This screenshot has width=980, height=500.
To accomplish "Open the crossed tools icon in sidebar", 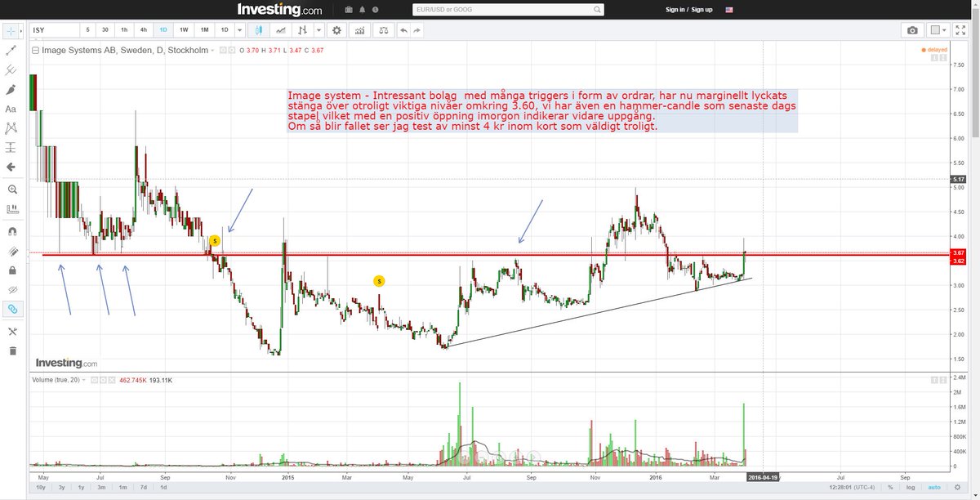I will [11, 331].
